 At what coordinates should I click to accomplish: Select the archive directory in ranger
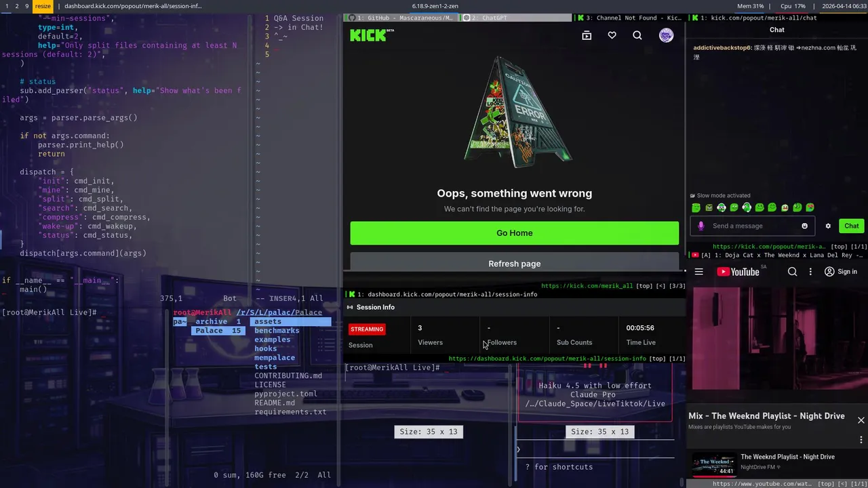click(x=218, y=322)
